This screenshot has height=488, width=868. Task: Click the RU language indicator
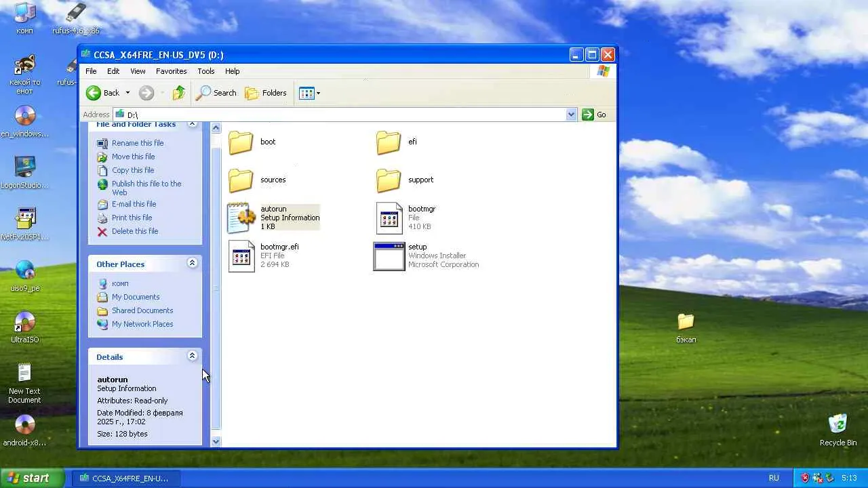coord(774,478)
